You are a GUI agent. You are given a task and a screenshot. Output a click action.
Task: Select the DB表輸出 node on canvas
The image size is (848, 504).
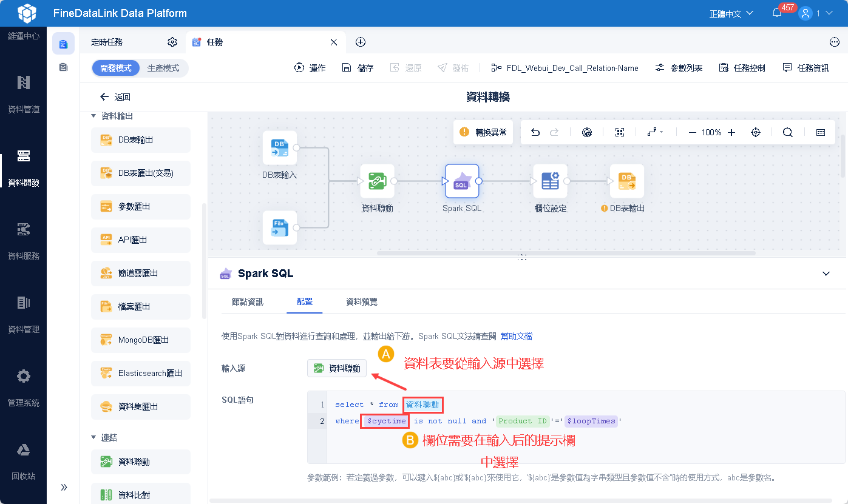click(x=626, y=181)
